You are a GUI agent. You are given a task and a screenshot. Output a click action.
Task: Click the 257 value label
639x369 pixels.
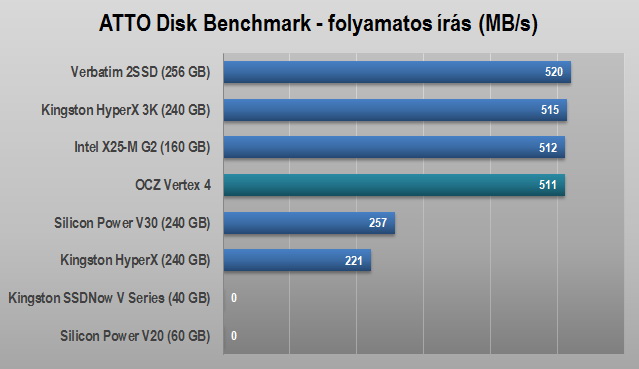coord(378,223)
